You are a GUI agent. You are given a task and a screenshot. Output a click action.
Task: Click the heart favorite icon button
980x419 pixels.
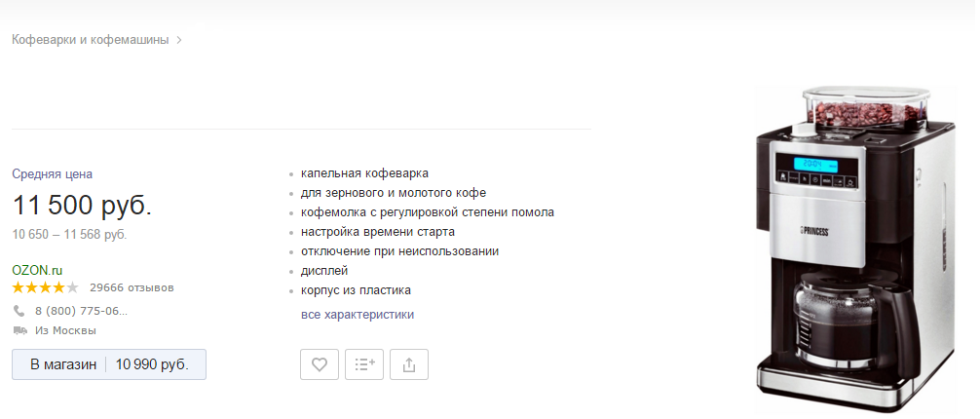[320, 364]
